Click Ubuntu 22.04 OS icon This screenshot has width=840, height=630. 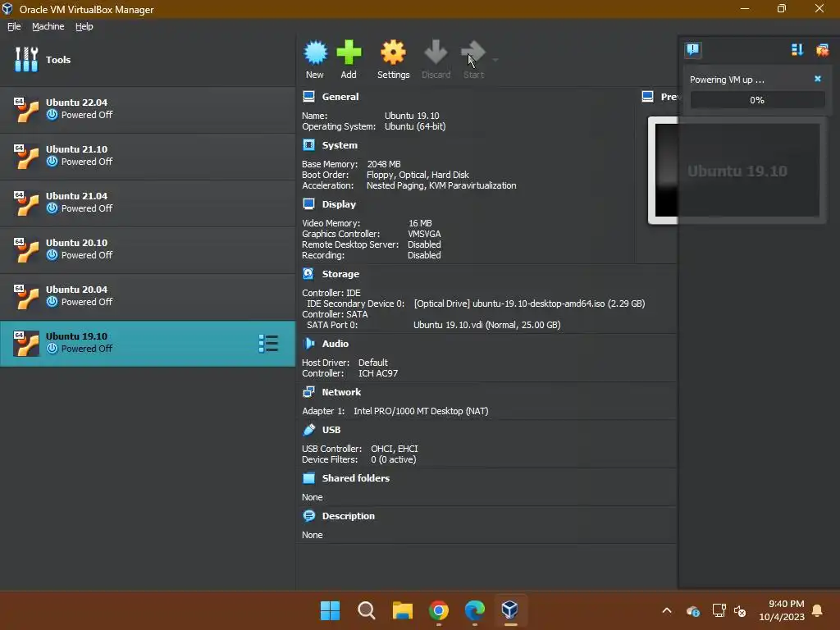click(25, 109)
